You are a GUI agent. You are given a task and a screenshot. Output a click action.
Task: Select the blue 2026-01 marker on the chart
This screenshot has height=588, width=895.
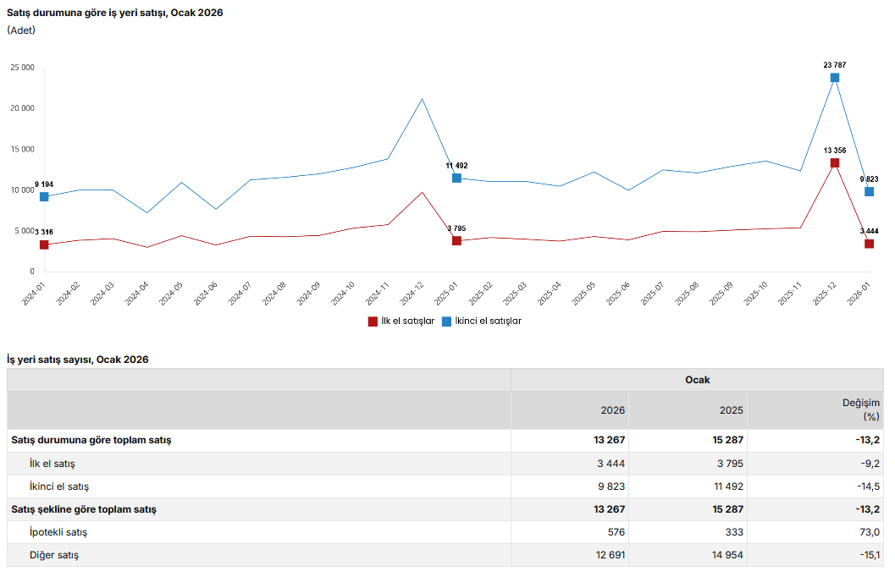tap(869, 192)
